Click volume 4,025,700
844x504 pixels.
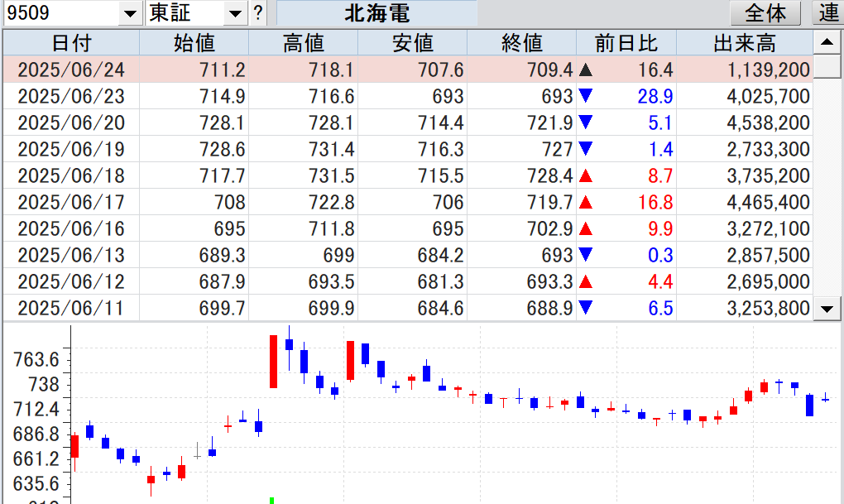pos(769,96)
